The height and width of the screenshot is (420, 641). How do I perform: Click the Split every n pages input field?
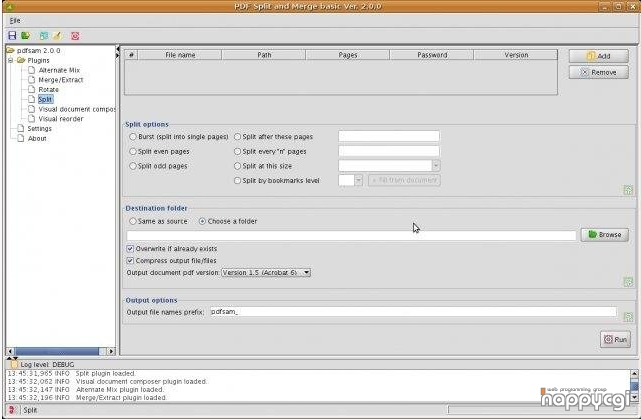click(x=389, y=151)
